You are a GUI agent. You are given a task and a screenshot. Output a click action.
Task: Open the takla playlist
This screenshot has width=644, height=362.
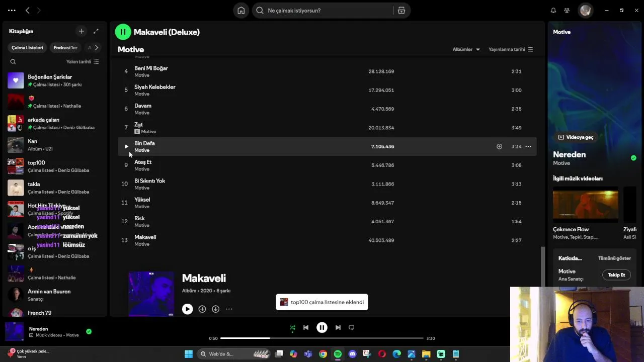(55, 188)
